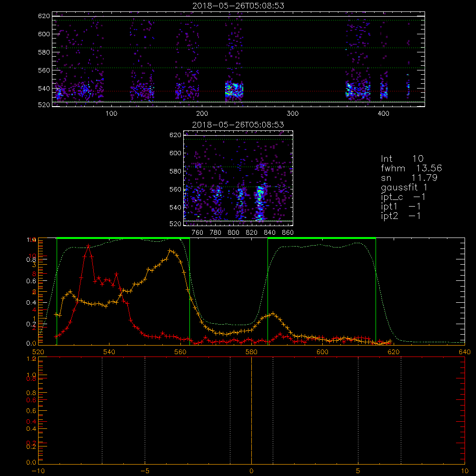This screenshot has width=476, height=476.
Task: Click x-axis label '760' on the small image
Action: pos(198,233)
